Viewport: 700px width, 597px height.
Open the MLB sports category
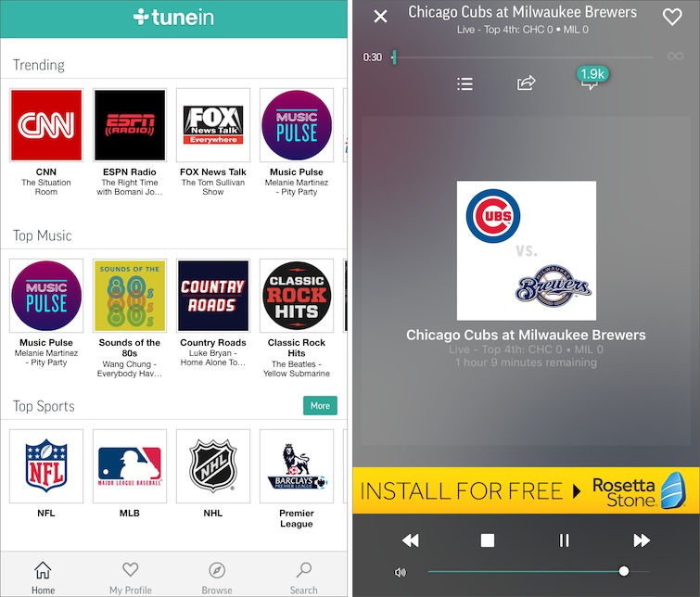point(130,465)
